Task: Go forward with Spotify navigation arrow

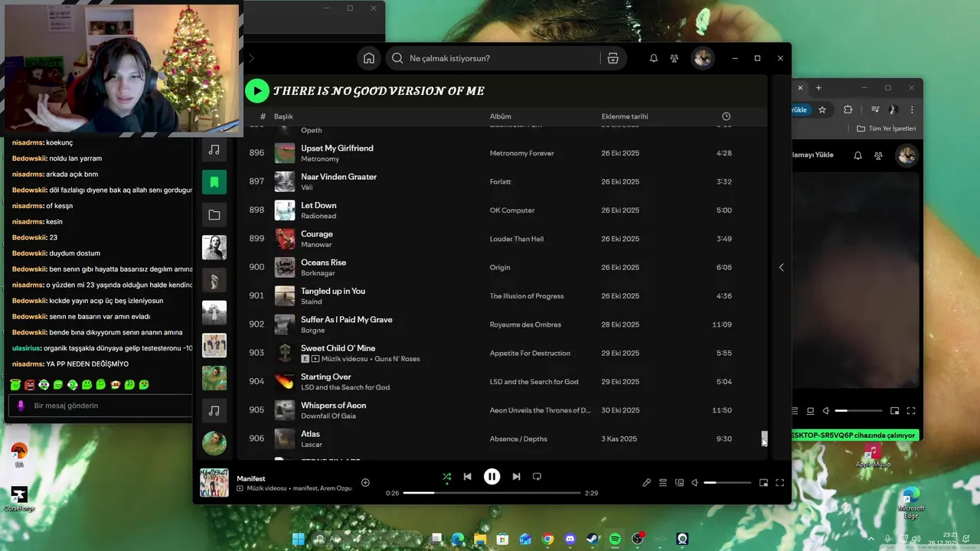Action: point(251,58)
